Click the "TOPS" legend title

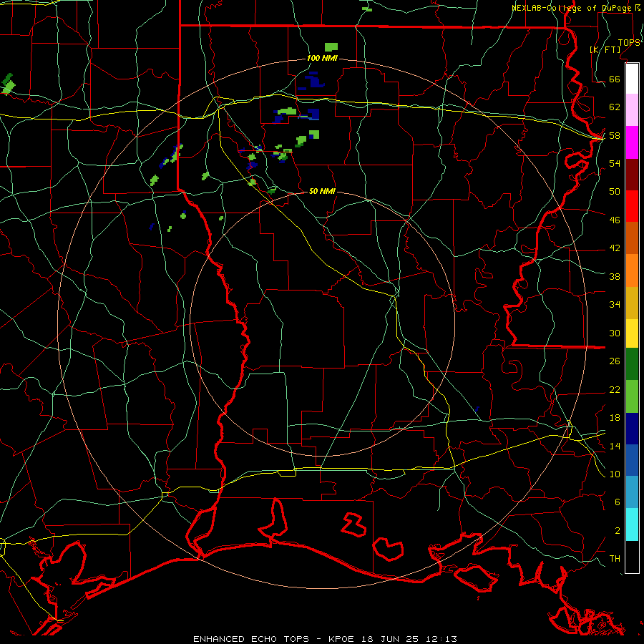pyautogui.click(x=629, y=42)
